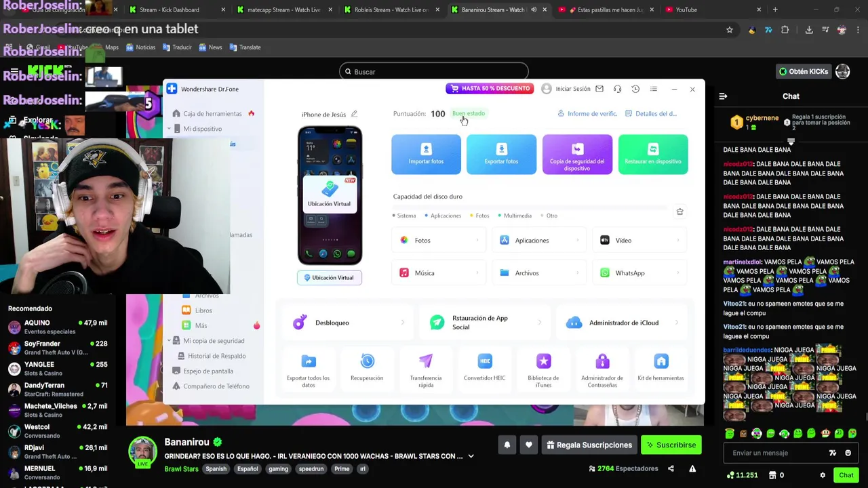Open the Convertidor HEIC tool
The width and height of the screenshot is (868, 488).
click(484, 368)
